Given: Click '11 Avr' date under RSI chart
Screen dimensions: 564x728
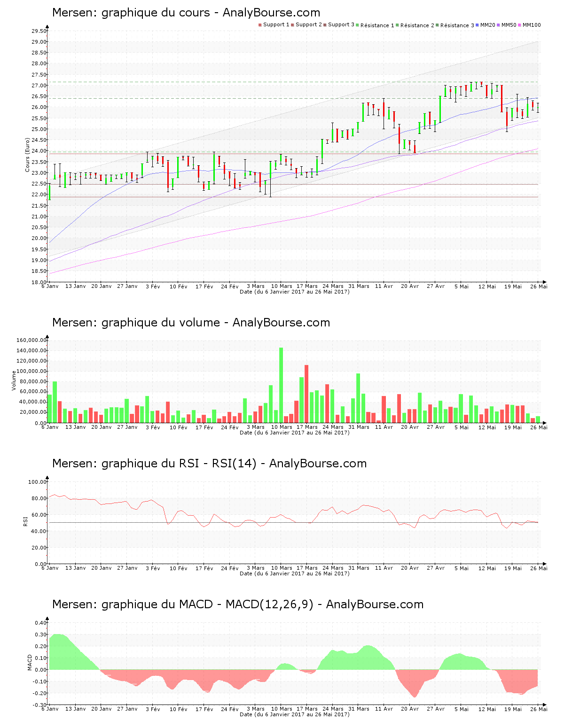Looking at the screenshot, I should coord(384,568).
